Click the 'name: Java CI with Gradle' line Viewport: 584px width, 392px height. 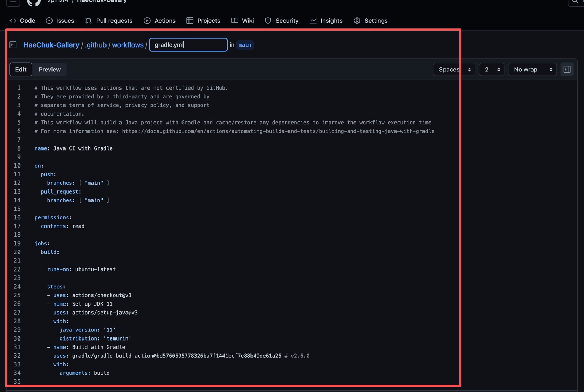pos(74,148)
